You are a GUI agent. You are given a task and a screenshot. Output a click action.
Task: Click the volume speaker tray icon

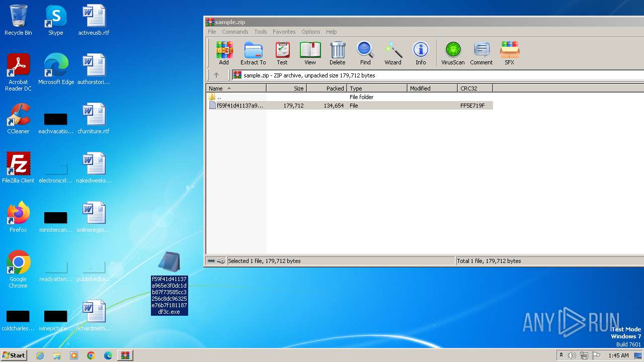572,355
